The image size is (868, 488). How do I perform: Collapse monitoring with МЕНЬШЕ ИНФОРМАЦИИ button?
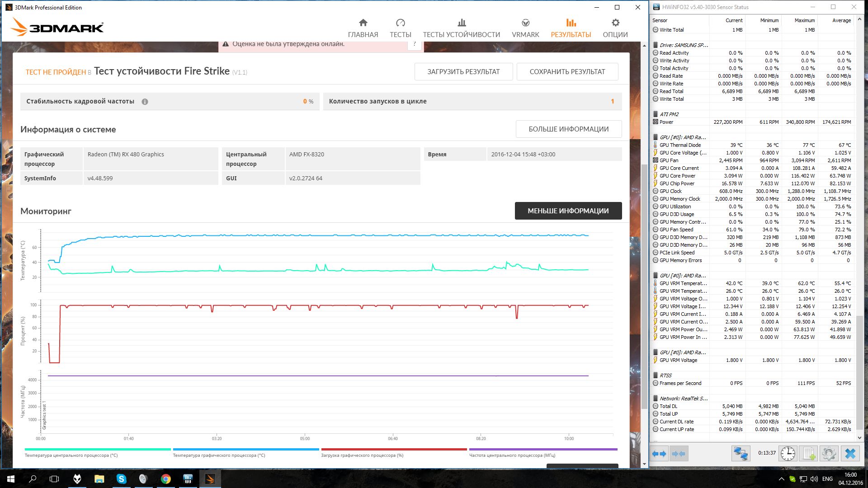568,211
